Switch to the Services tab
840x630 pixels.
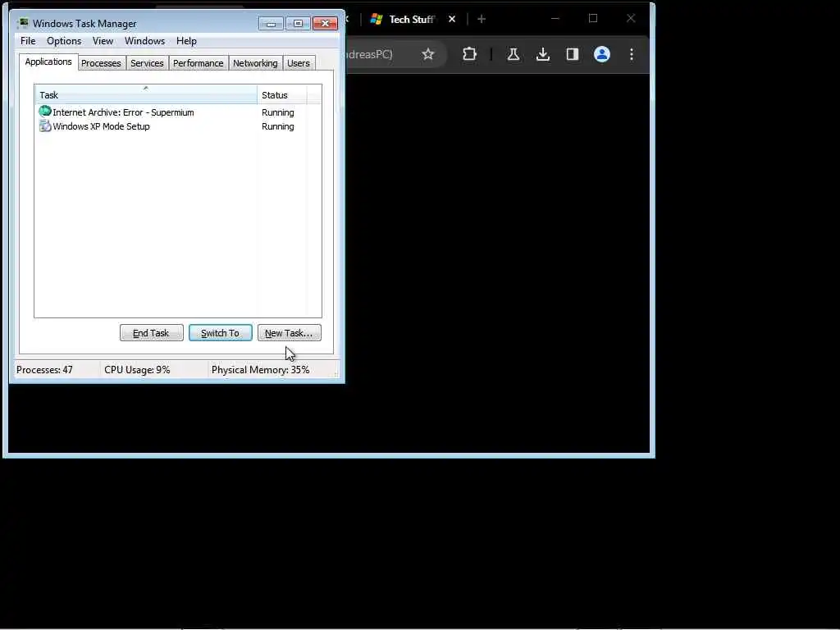(x=147, y=63)
